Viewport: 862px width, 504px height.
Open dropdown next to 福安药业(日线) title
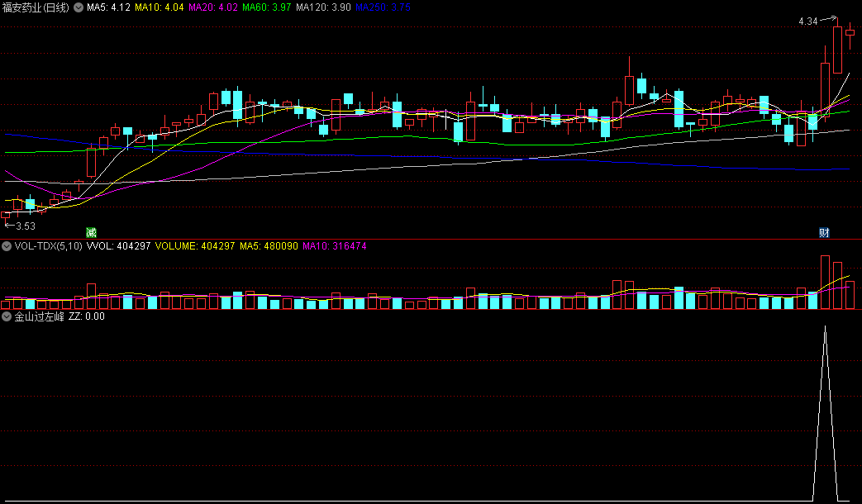pos(79,7)
